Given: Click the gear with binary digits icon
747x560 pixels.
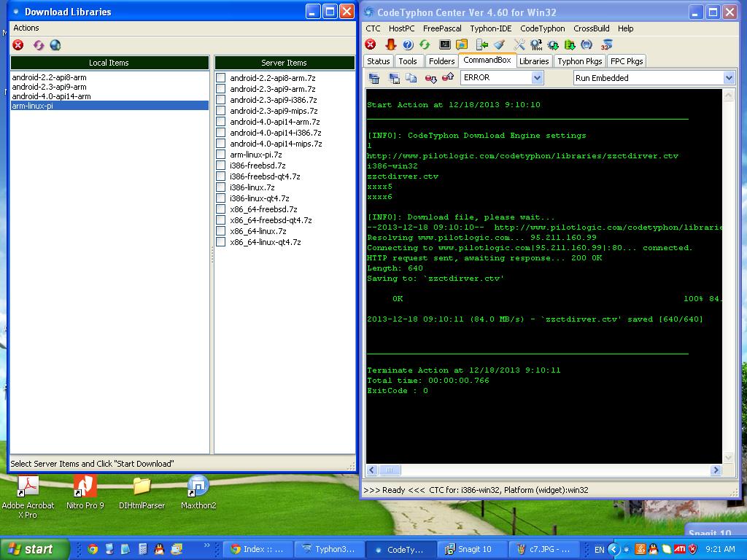Looking at the screenshot, I should pyautogui.click(x=536, y=44).
